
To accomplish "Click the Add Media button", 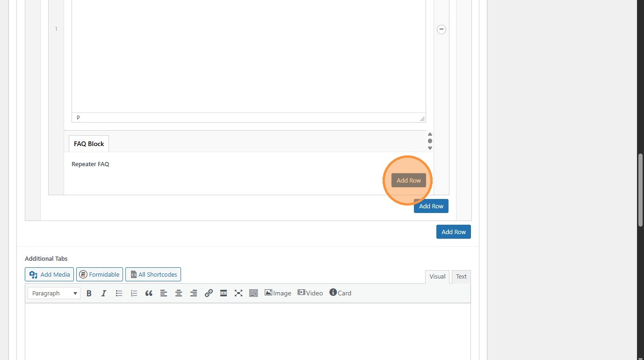I will pyautogui.click(x=49, y=274).
